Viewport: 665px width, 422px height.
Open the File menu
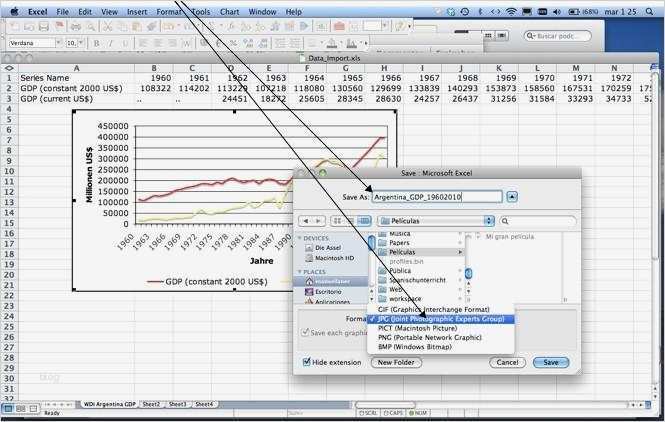[x=62, y=12]
